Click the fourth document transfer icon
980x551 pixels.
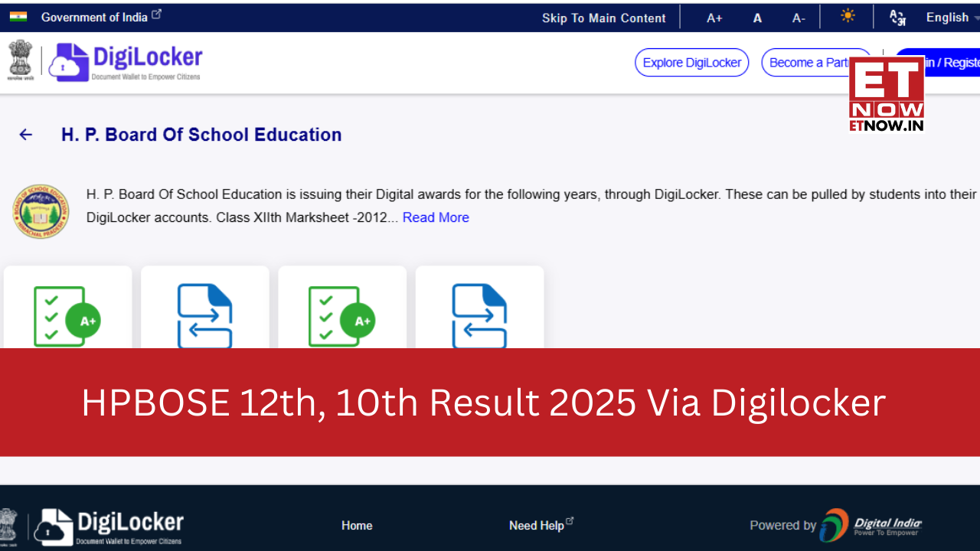(x=479, y=315)
